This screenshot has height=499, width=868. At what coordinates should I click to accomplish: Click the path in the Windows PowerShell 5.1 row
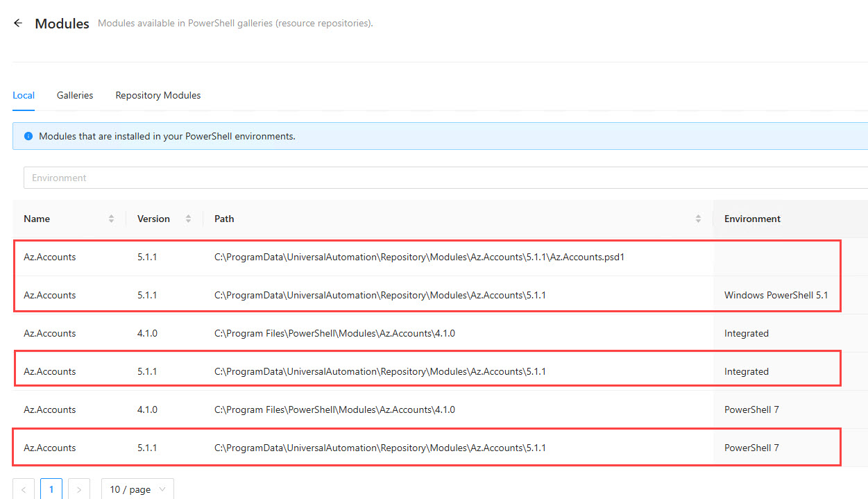pos(380,295)
